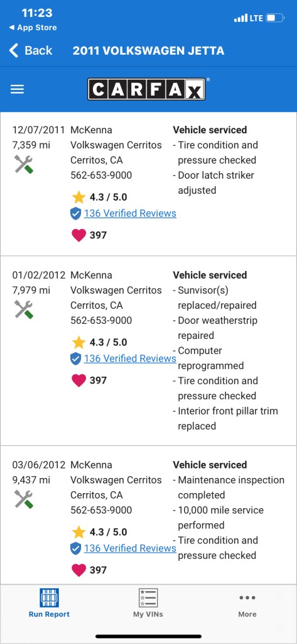
Task: Tap the heart icon in the 01/02/2012 entry
Action: coord(78,380)
